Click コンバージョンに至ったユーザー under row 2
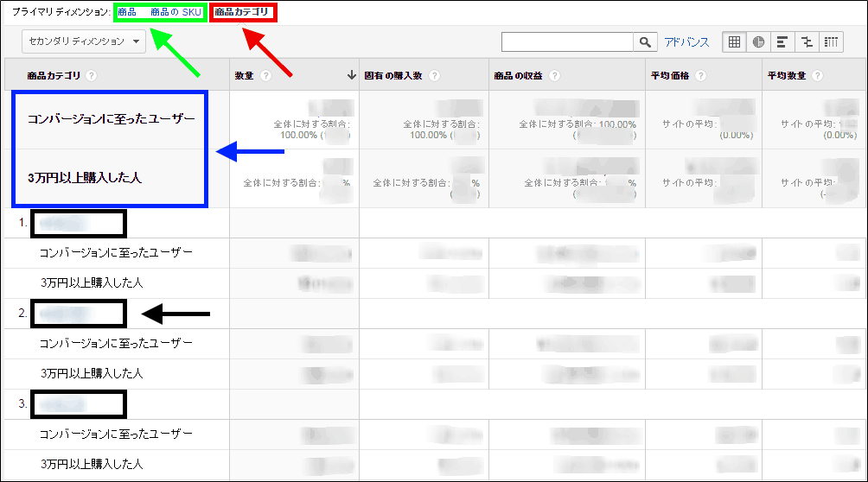This screenshot has width=868, height=482. pos(116,344)
